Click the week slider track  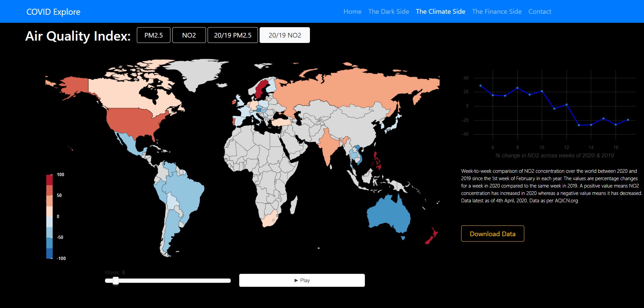pos(168,280)
